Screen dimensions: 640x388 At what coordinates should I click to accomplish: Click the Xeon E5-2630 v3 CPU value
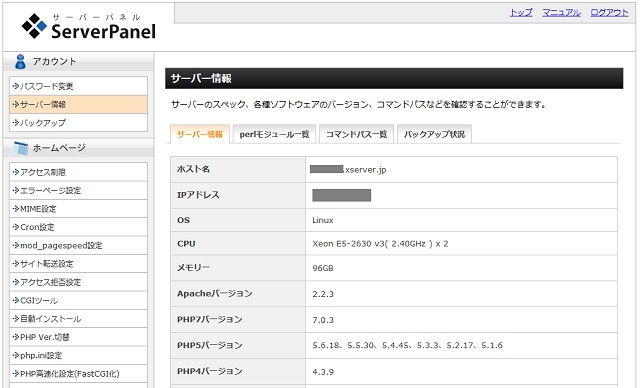(x=380, y=244)
